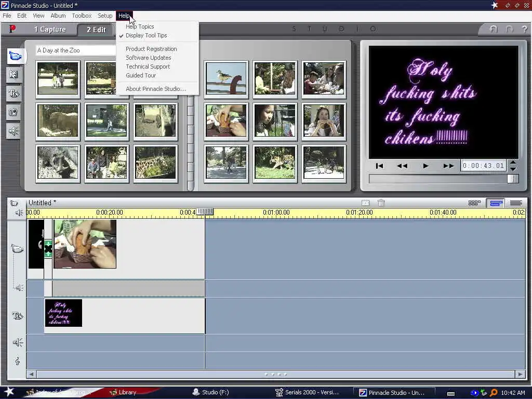This screenshot has width=532, height=399.
Task: Click the Windows Start star button
Action: pos(9,392)
